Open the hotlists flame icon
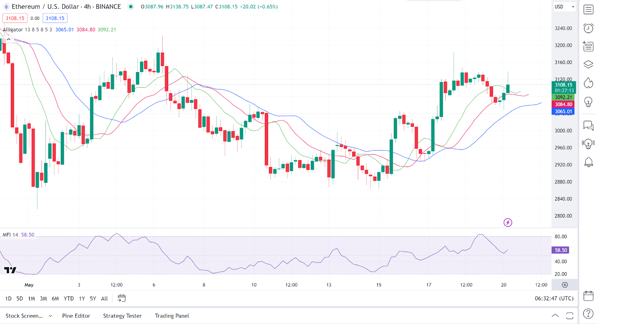 pyautogui.click(x=588, y=83)
